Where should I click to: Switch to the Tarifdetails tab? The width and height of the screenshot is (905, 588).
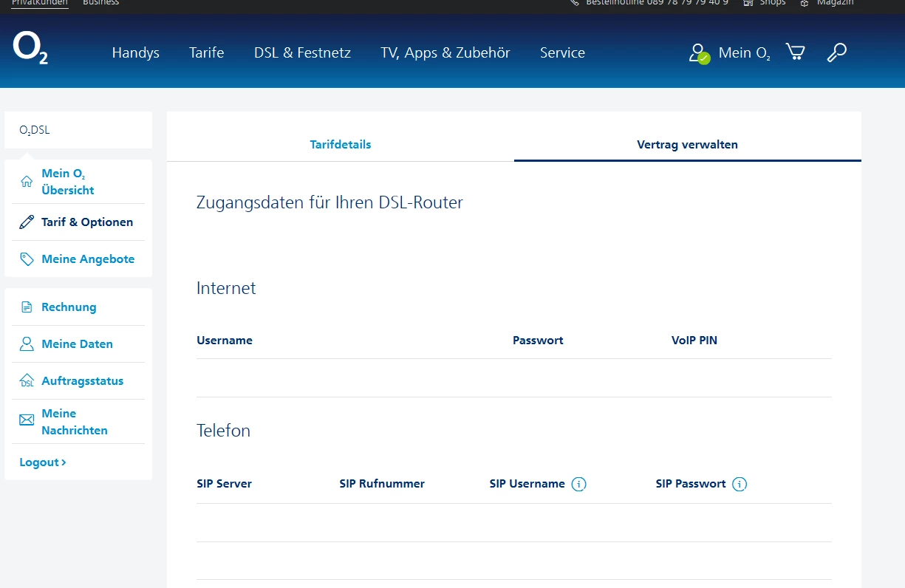341,144
